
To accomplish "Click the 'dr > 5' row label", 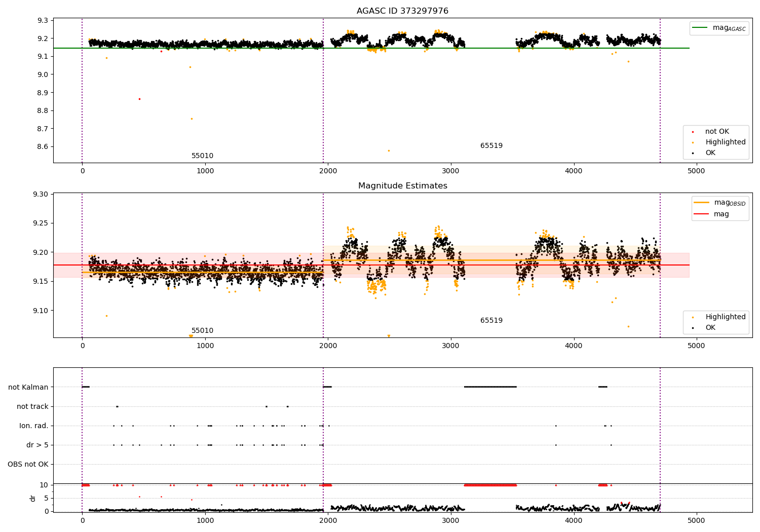I will [37, 445].
